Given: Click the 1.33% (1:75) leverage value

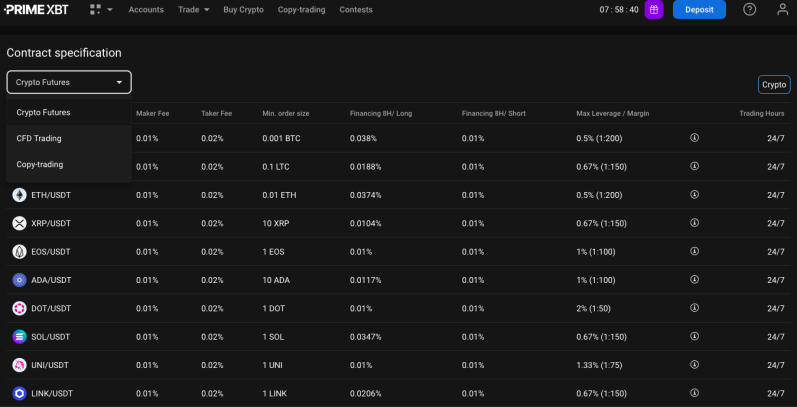Looking at the screenshot, I should pyautogui.click(x=599, y=365).
